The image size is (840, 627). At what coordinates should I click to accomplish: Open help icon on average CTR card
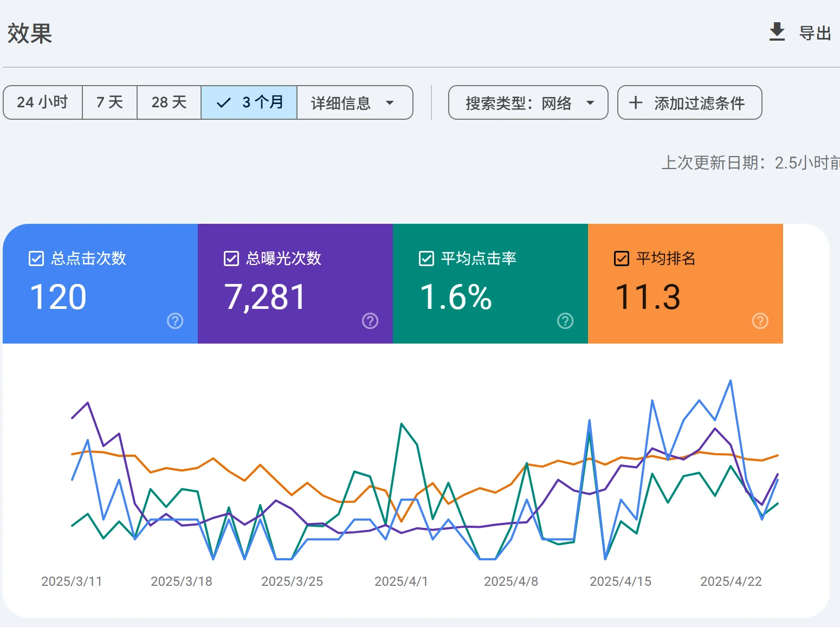565,321
